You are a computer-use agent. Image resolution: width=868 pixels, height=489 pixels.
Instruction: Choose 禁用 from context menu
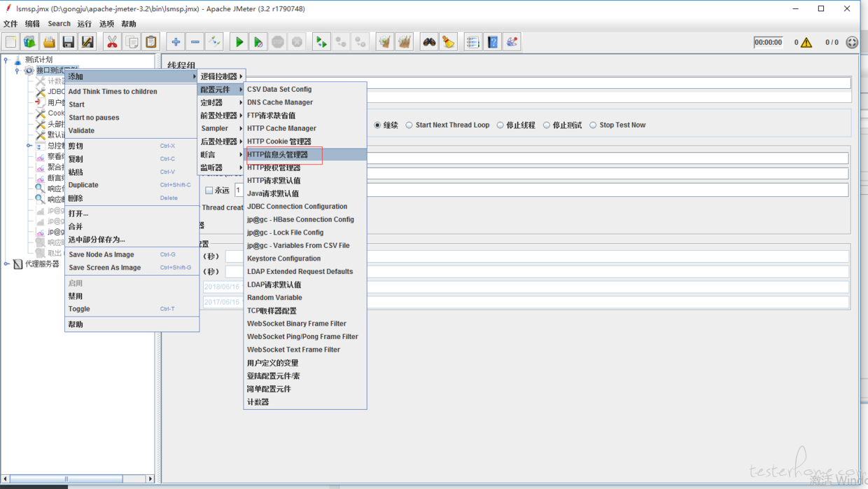132,296
